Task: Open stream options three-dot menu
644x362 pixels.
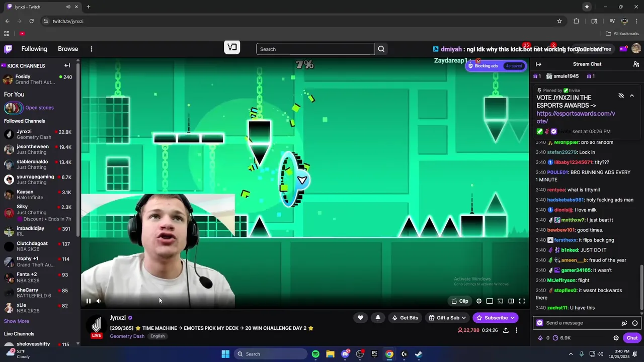Action: point(516,330)
